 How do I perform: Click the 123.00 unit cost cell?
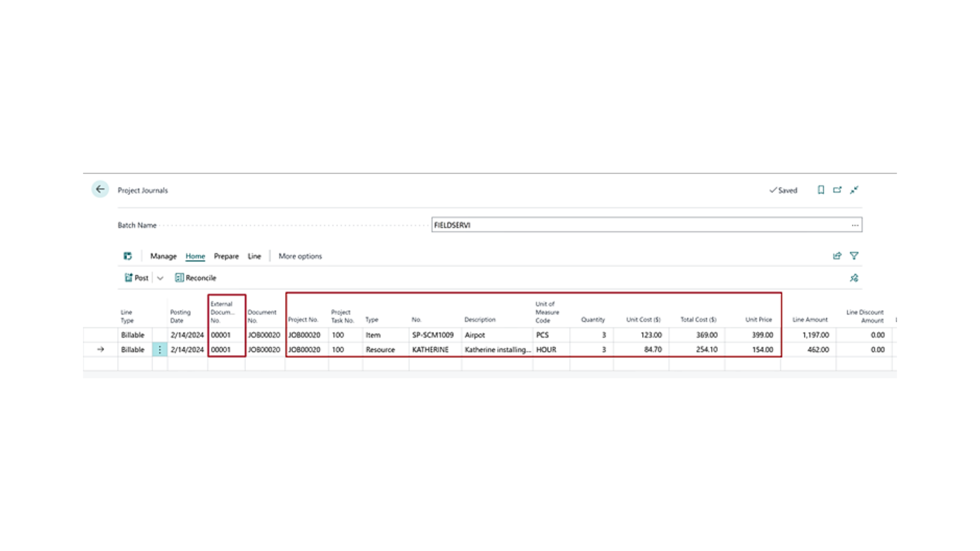coord(641,335)
